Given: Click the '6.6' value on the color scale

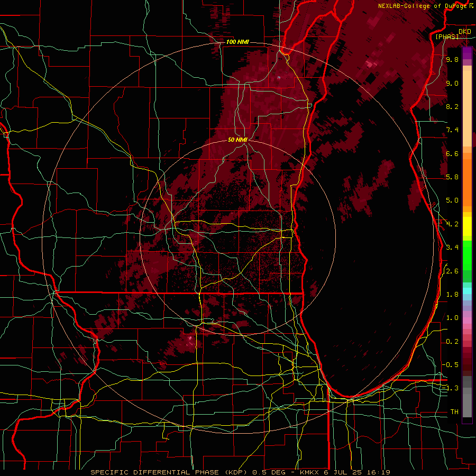Looking at the screenshot, I should point(452,153).
